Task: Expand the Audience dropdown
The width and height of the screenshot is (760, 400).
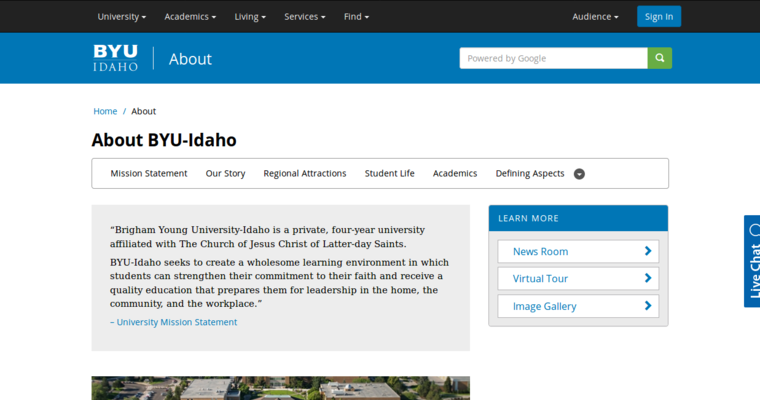Action: [595, 17]
